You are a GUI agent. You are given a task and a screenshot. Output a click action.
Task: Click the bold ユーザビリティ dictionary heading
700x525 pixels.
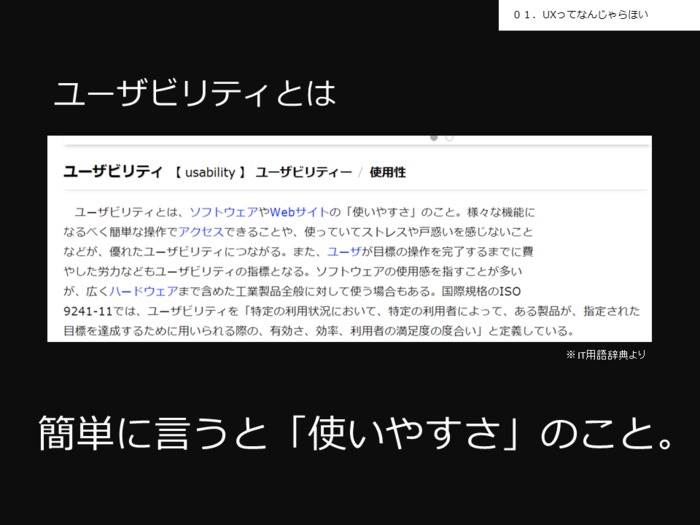pyautogui.click(x=112, y=172)
